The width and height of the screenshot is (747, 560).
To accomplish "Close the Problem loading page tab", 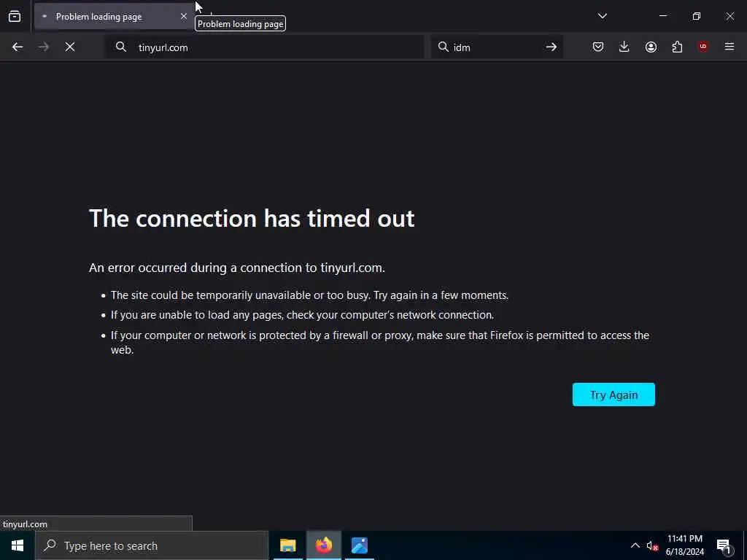I will pyautogui.click(x=183, y=16).
